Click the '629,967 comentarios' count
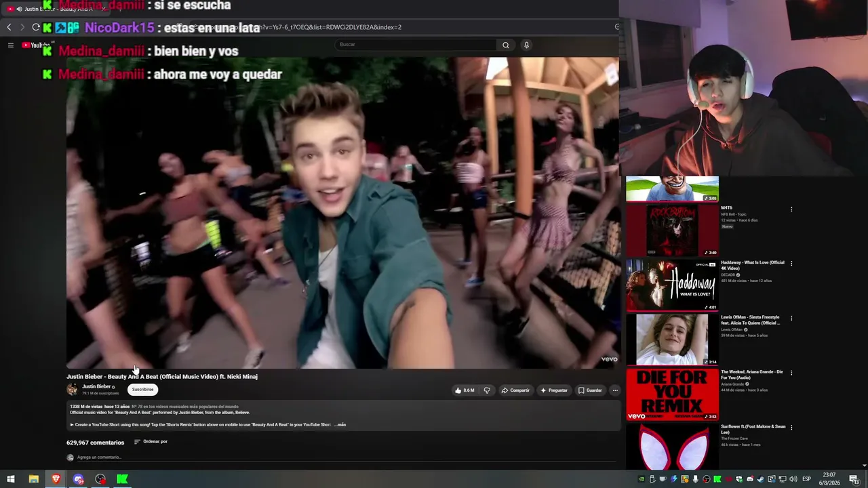This screenshot has height=488, width=868. click(x=96, y=443)
